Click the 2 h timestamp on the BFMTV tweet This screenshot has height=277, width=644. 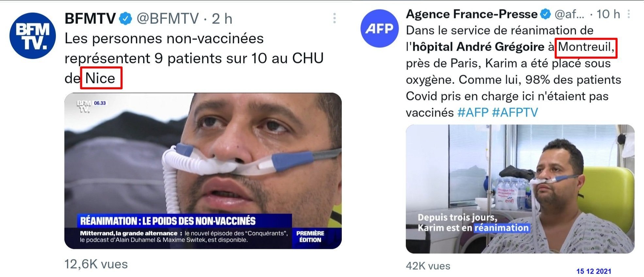(222, 19)
